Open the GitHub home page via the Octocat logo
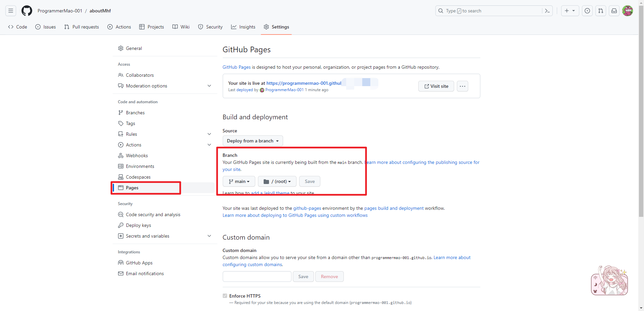The width and height of the screenshot is (644, 311). pyautogui.click(x=26, y=11)
